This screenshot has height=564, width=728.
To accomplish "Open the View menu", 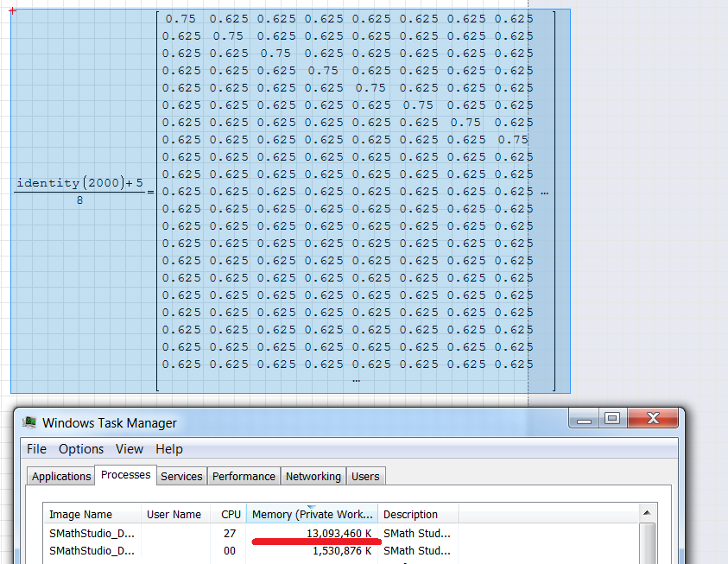I will click(x=130, y=449).
